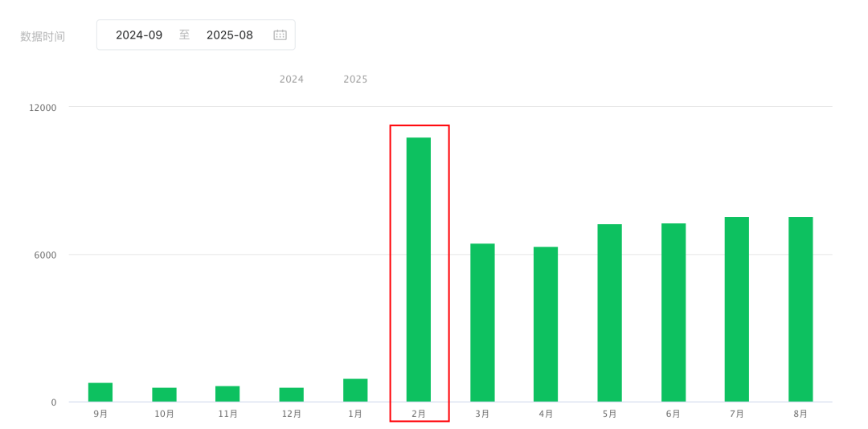Click the 12000 y-axis label
Viewport: 868px width, 429px height.
point(43,108)
